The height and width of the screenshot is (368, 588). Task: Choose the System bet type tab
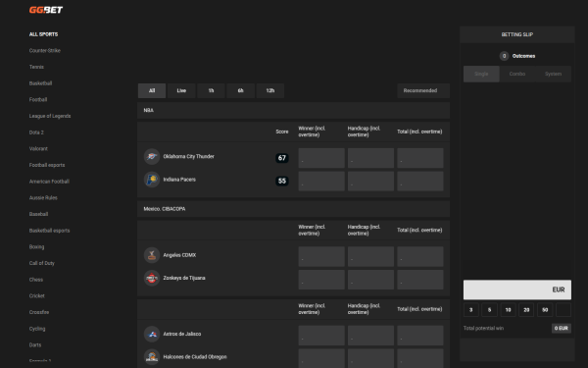point(553,74)
